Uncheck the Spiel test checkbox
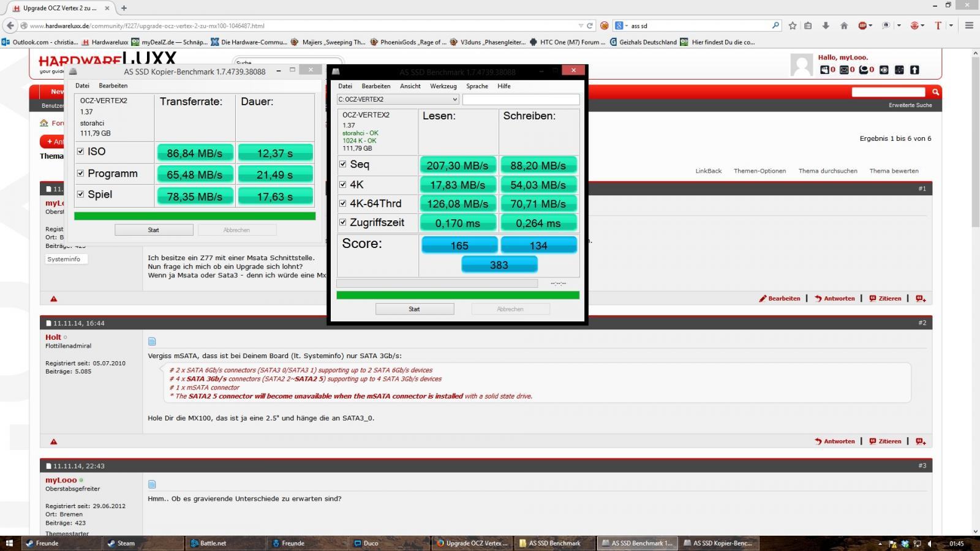The image size is (980, 551). click(80, 194)
